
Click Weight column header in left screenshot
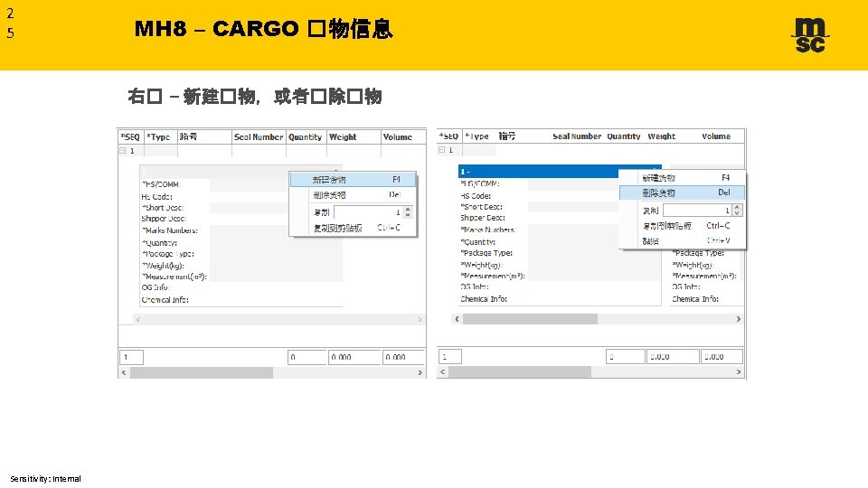point(354,136)
